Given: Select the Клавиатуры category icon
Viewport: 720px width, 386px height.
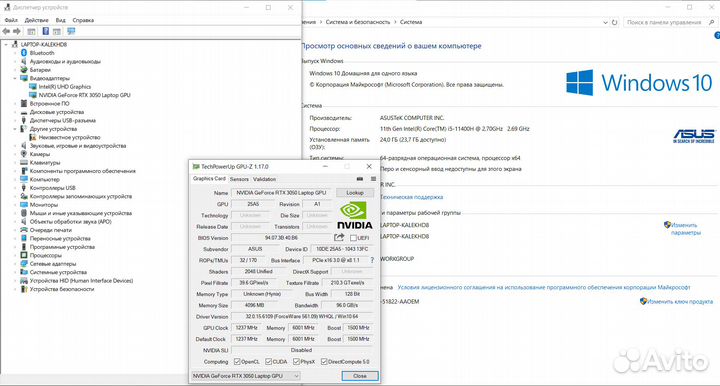Looking at the screenshot, I should 24,162.
